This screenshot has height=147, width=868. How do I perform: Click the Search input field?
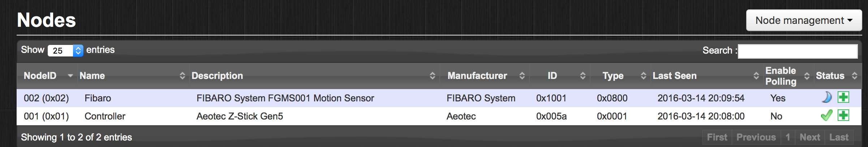pyautogui.click(x=798, y=51)
